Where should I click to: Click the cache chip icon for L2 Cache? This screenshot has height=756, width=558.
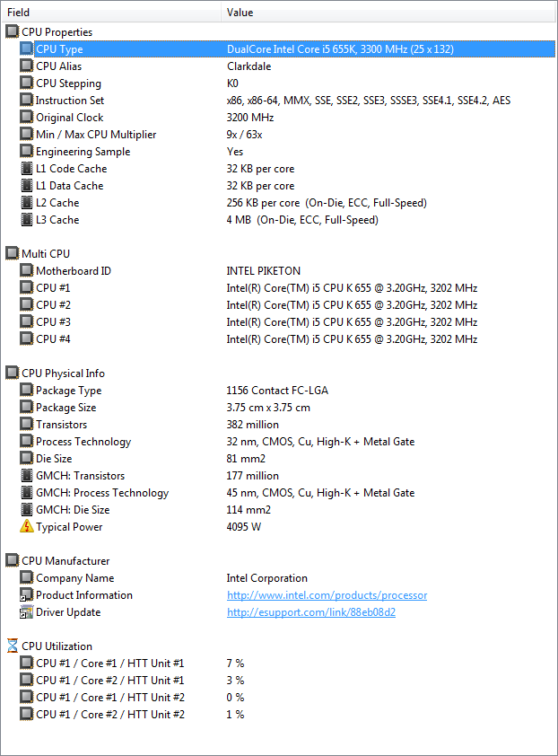(27, 203)
